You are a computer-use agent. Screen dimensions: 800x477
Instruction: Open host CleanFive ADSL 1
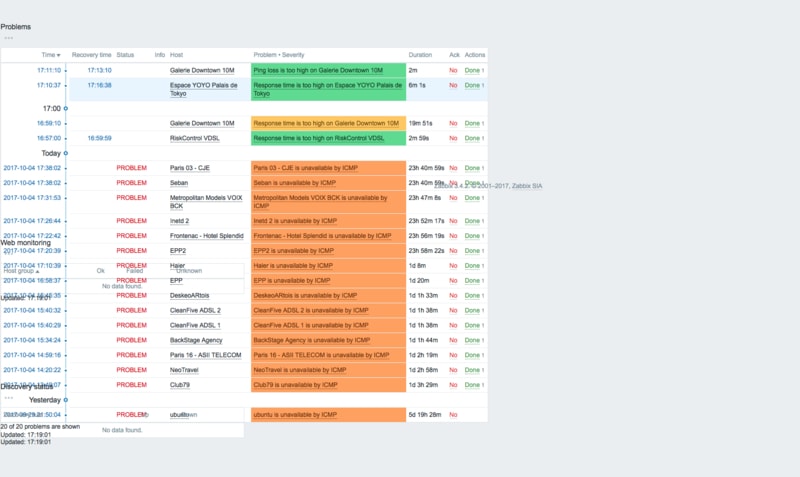(x=195, y=325)
